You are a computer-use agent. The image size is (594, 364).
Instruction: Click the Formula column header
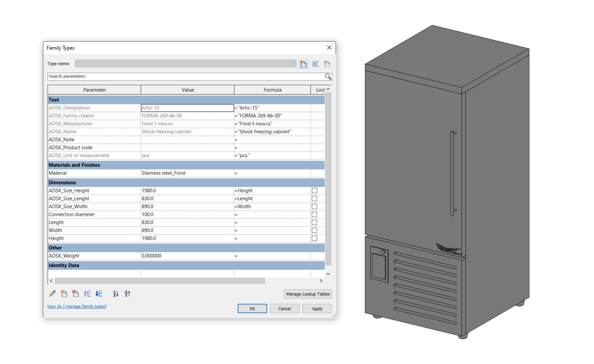(272, 90)
